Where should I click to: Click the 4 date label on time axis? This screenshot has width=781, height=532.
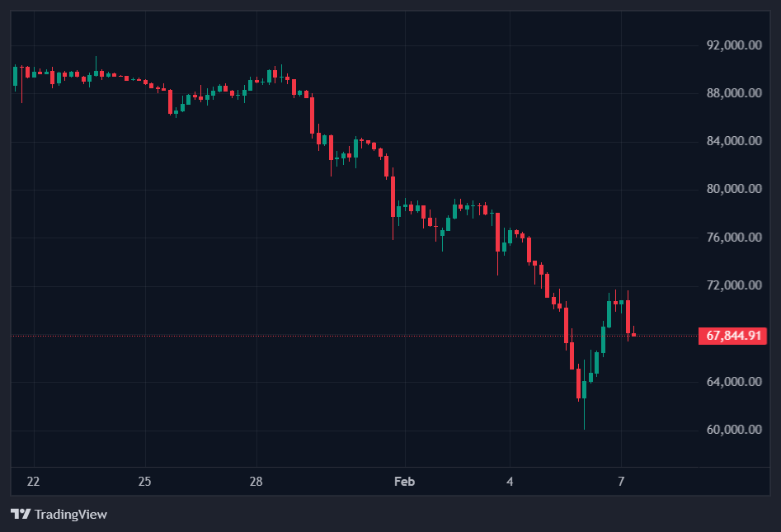[x=510, y=481]
